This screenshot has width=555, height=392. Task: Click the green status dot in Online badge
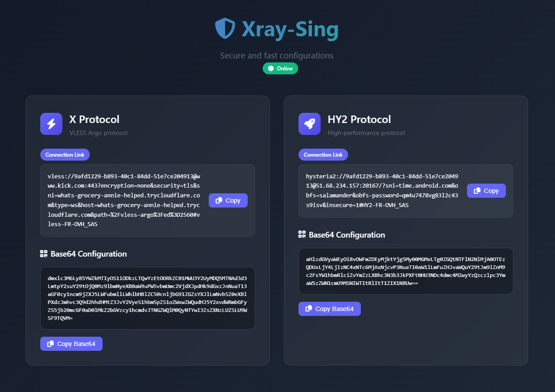click(270, 68)
